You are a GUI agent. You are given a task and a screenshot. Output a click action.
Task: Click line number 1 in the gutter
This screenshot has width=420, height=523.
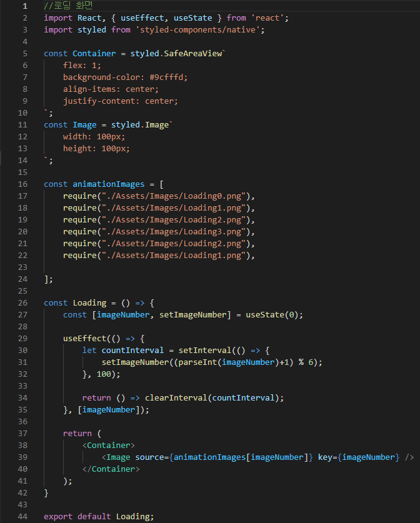coord(25,6)
